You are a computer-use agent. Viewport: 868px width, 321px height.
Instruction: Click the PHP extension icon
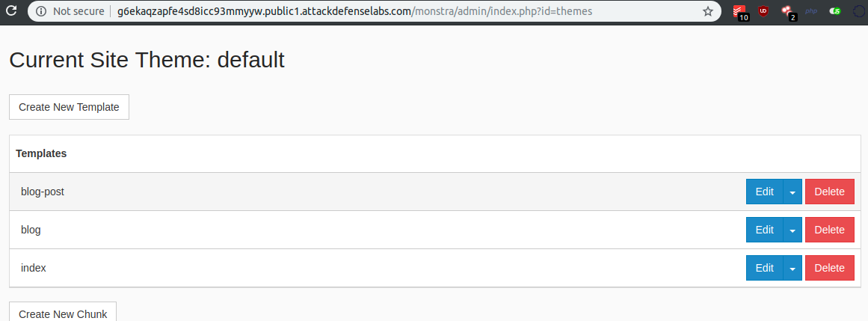[811, 11]
